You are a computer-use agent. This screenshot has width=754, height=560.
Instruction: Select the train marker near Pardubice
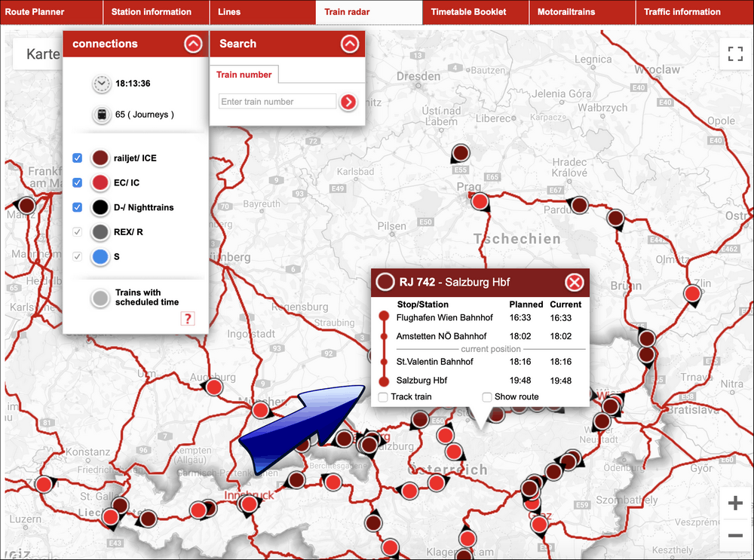(x=579, y=205)
